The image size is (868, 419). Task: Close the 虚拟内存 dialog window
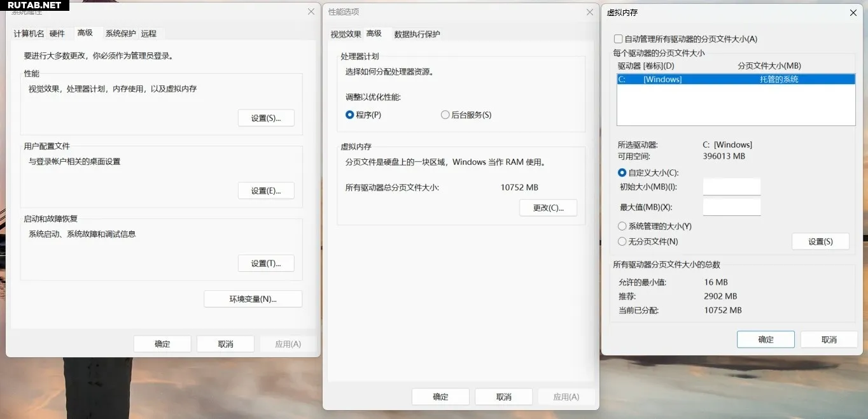tap(853, 12)
